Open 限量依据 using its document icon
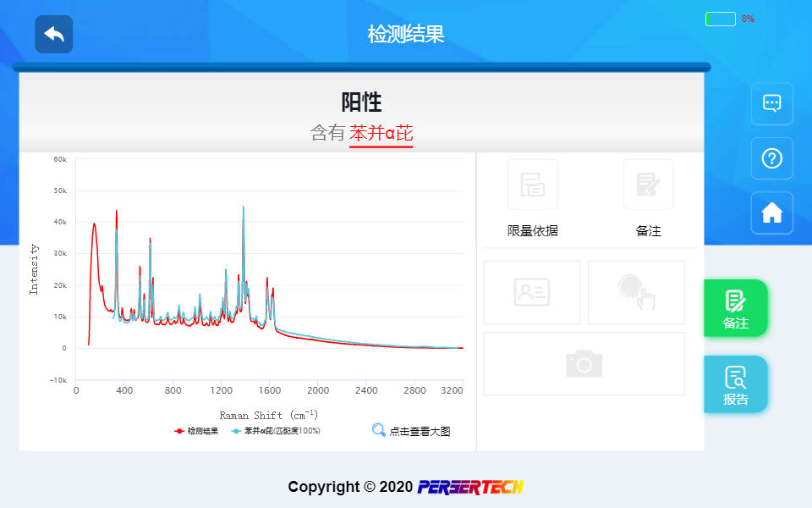Viewport: 812px width, 508px height. [532, 184]
